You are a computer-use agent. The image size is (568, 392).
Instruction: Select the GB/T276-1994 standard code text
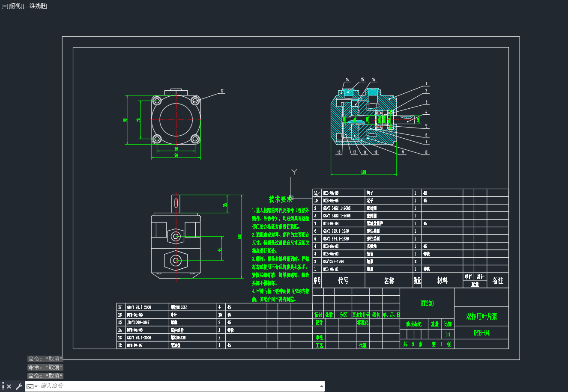(x=333, y=261)
